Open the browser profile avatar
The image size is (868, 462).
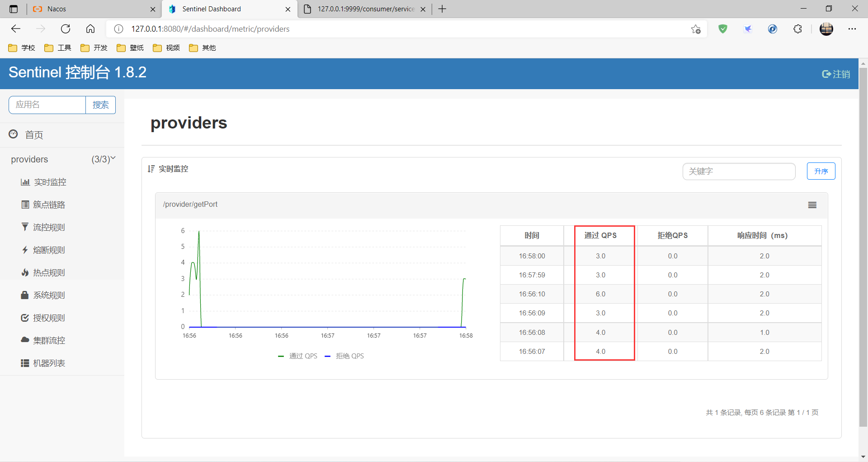pyautogui.click(x=826, y=29)
